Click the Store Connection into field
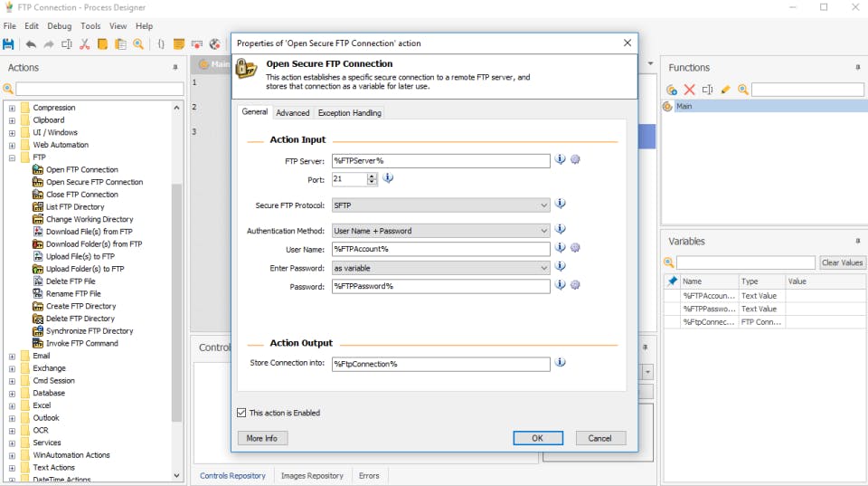Screen dimensions: 868x486 (440, 364)
